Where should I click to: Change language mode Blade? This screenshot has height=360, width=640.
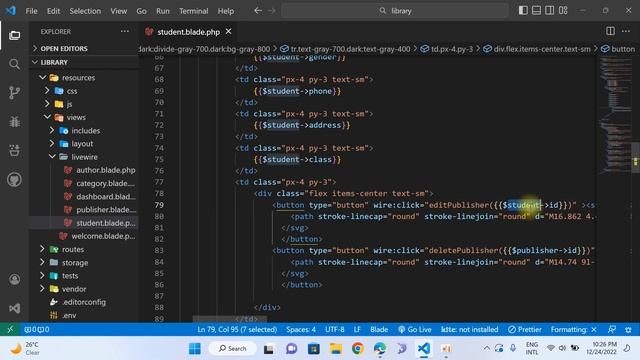click(x=379, y=329)
